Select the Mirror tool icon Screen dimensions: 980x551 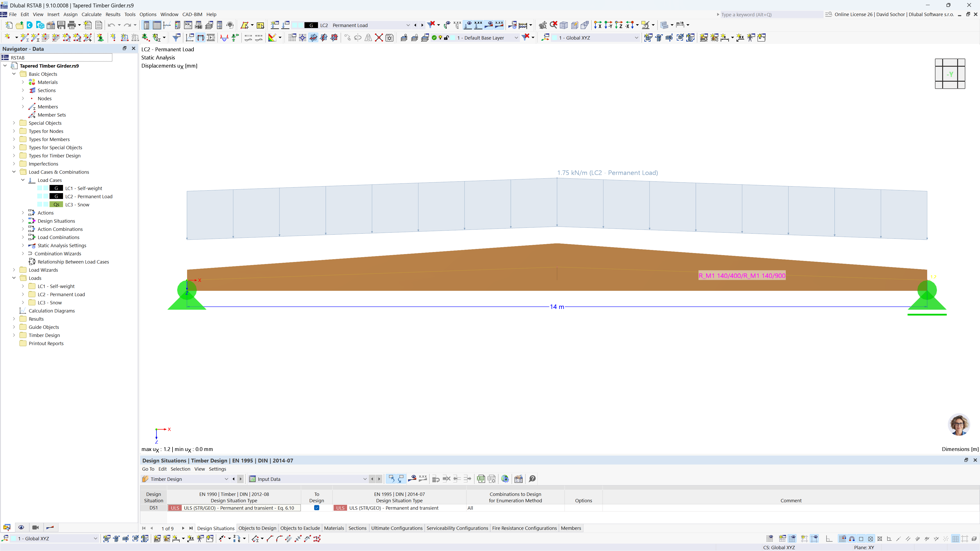click(x=368, y=38)
